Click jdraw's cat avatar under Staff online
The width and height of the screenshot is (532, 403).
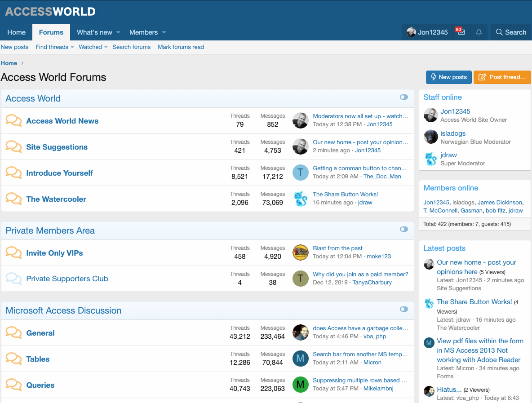pyautogui.click(x=430, y=159)
